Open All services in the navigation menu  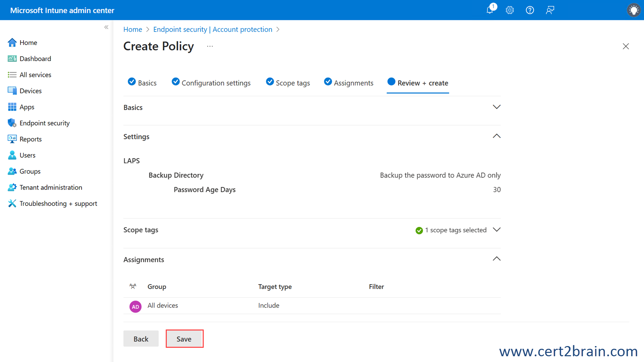click(35, 74)
